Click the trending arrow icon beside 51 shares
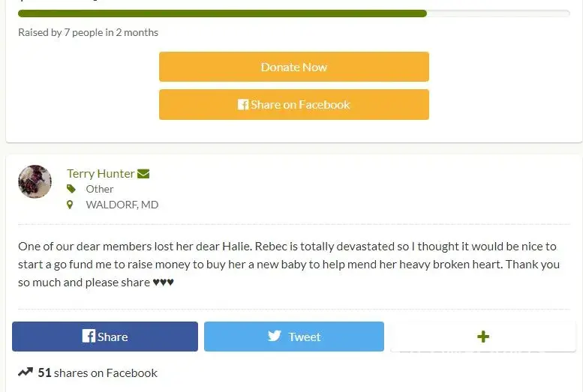 coord(26,373)
